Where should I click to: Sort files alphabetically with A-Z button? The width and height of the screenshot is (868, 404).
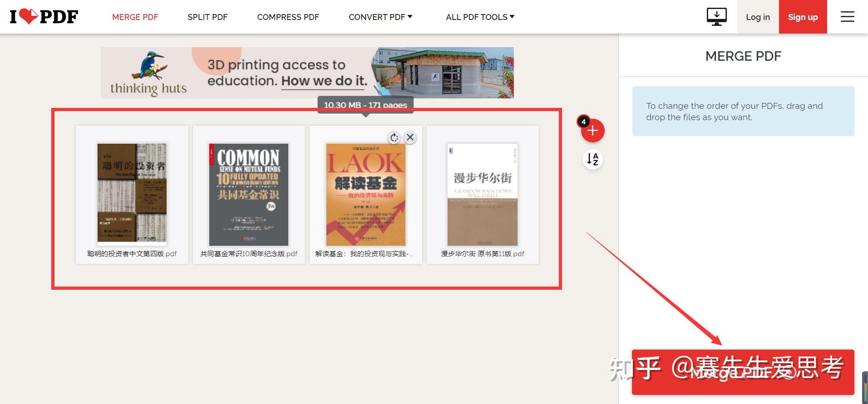(x=592, y=159)
